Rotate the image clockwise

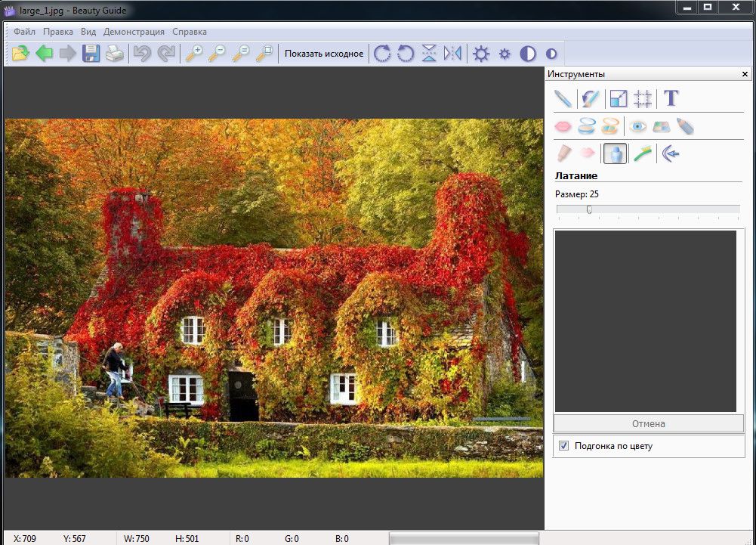(382, 53)
